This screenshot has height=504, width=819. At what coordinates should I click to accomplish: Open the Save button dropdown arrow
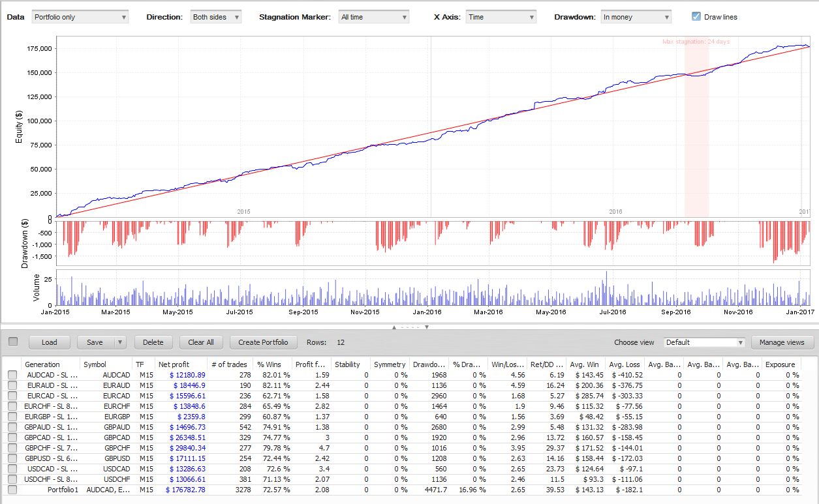[x=119, y=342]
